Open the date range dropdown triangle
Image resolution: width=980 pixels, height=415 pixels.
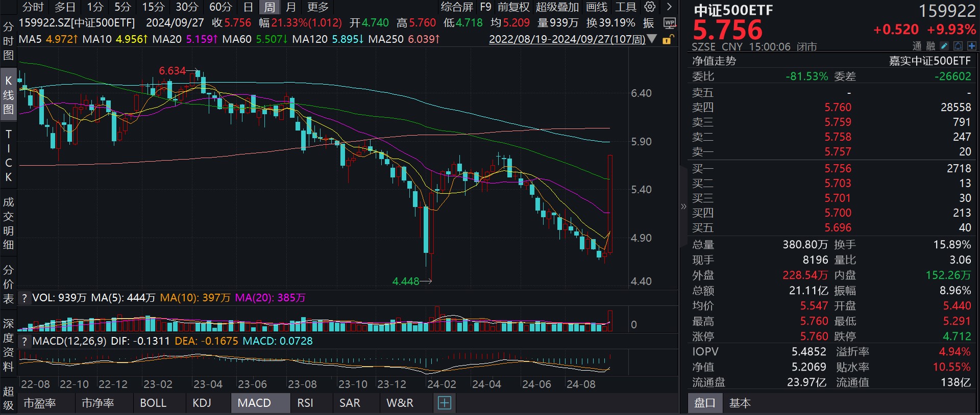[652, 39]
